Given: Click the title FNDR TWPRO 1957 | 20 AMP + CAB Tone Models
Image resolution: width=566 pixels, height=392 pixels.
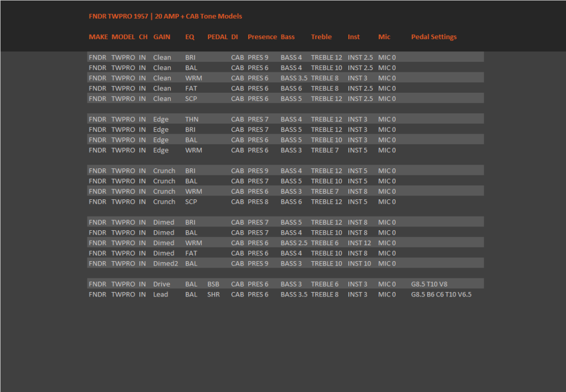Looking at the screenshot, I should coord(165,16).
